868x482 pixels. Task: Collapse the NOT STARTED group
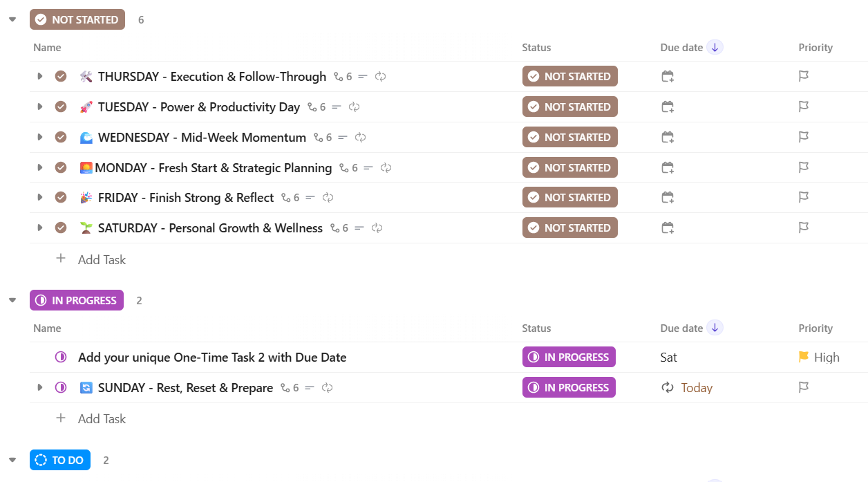(12, 19)
